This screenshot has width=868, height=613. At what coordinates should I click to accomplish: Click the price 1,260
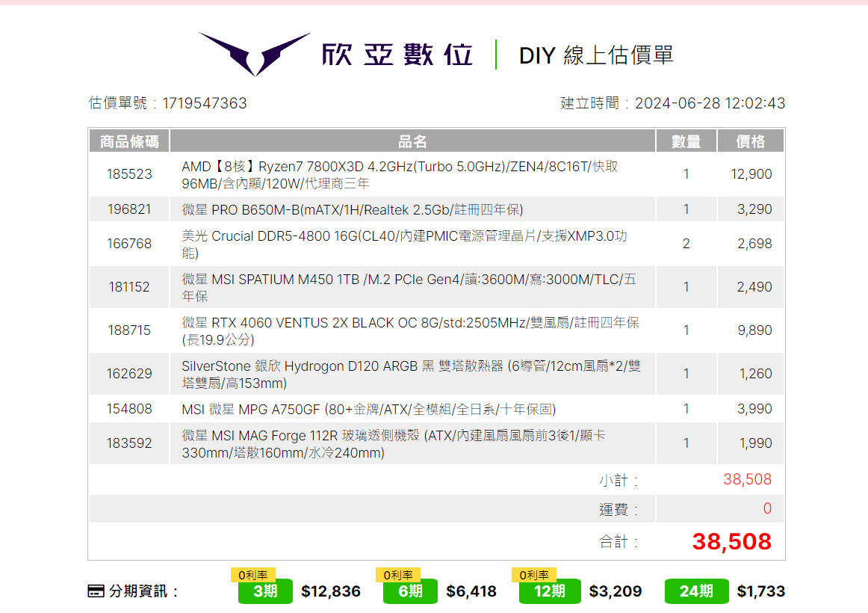pos(756,373)
